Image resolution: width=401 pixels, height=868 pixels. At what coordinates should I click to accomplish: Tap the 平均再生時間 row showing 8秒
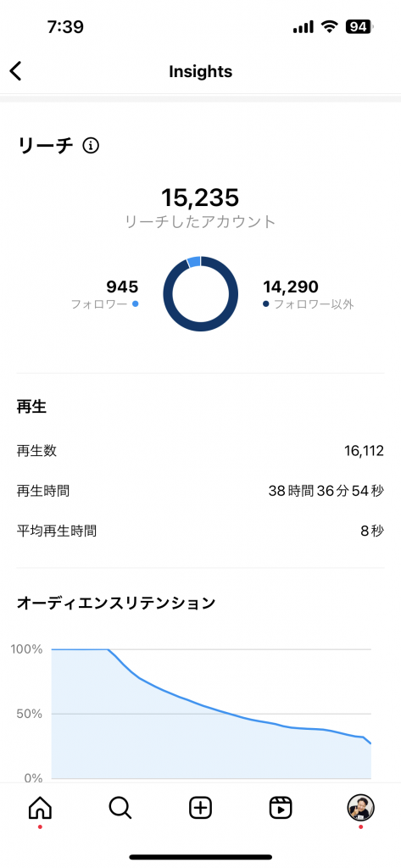tap(200, 531)
